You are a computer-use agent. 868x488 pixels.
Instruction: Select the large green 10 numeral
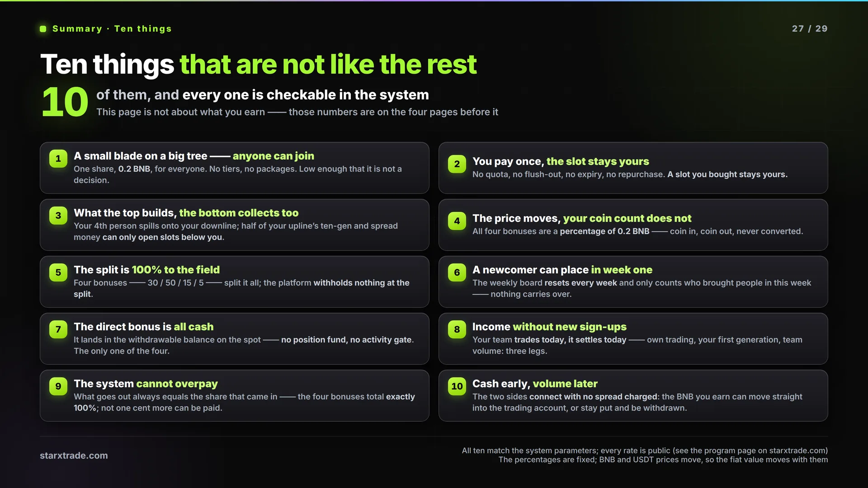(x=65, y=102)
